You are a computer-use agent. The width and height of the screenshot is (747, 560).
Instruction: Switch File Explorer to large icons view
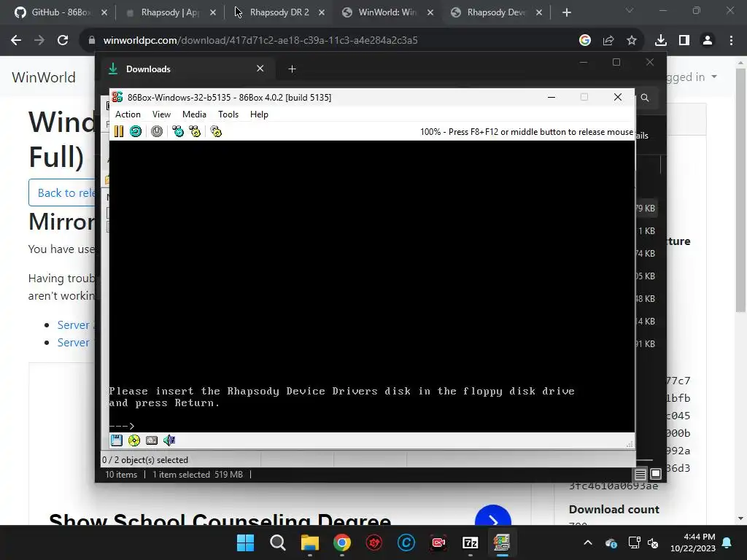click(x=656, y=474)
